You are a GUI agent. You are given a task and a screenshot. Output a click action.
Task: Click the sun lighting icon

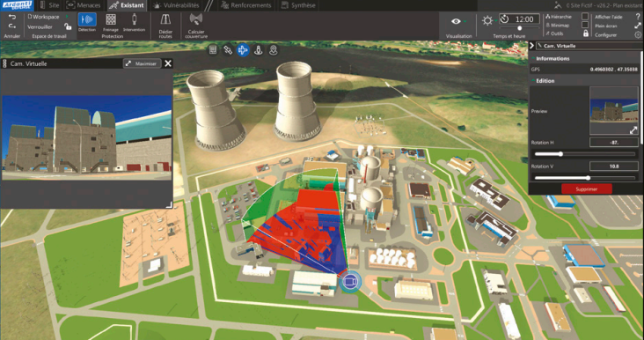(x=487, y=20)
